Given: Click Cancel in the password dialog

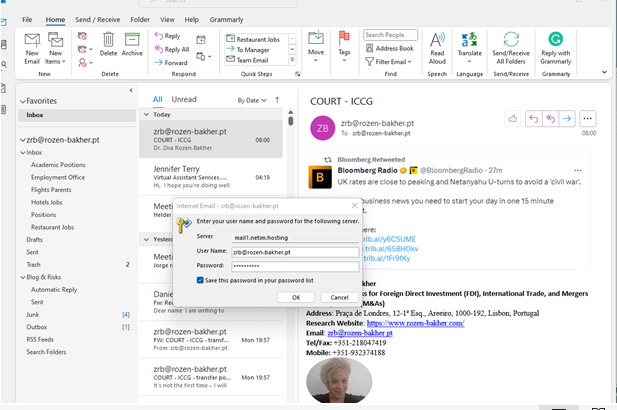Looking at the screenshot, I should click(339, 297).
